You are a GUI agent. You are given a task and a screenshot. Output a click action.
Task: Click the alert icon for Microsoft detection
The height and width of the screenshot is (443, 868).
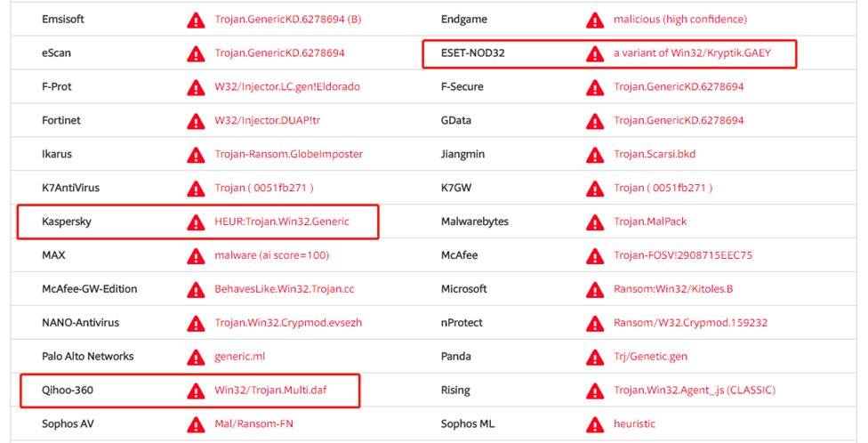(594, 290)
